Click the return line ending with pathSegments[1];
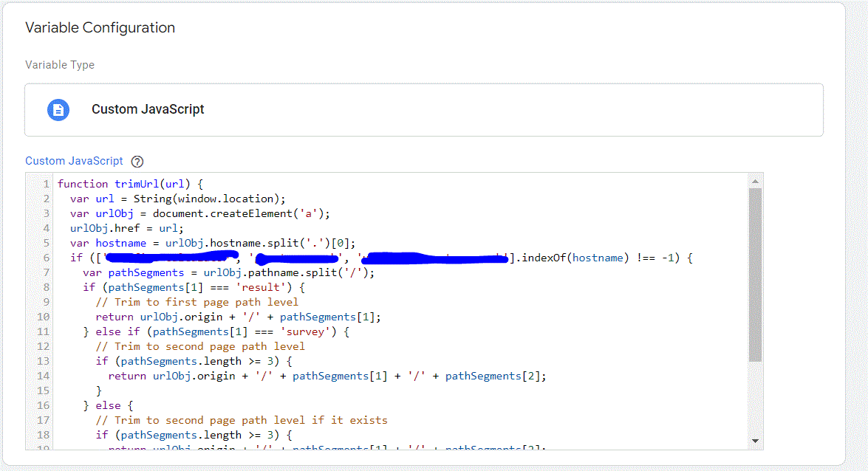The image size is (868, 471). click(x=238, y=317)
